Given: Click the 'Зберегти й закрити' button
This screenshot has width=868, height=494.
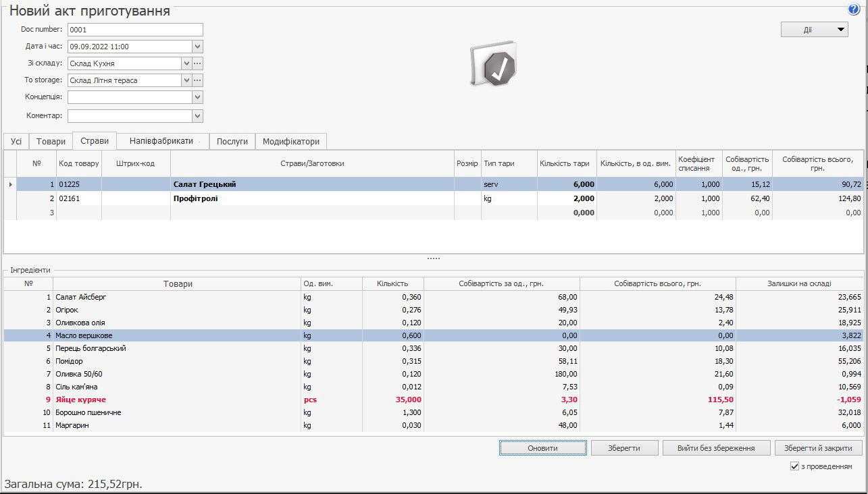Looking at the screenshot, I should pyautogui.click(x=818, y=448).
